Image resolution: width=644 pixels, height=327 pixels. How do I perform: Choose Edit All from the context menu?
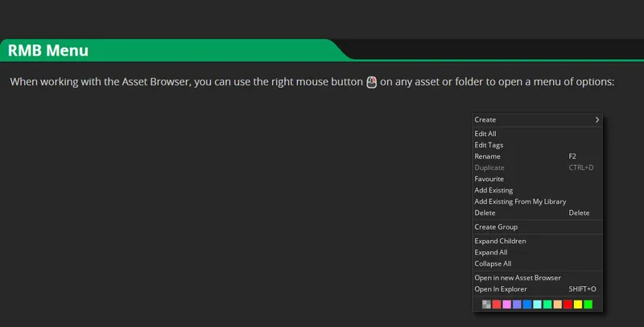coord(485,134)
